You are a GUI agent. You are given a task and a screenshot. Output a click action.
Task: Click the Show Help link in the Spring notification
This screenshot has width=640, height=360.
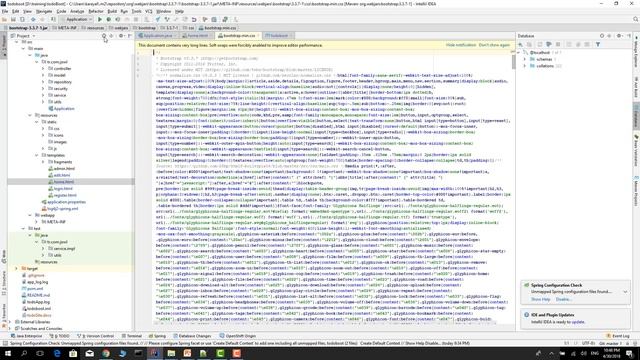(x=540, y=299)
